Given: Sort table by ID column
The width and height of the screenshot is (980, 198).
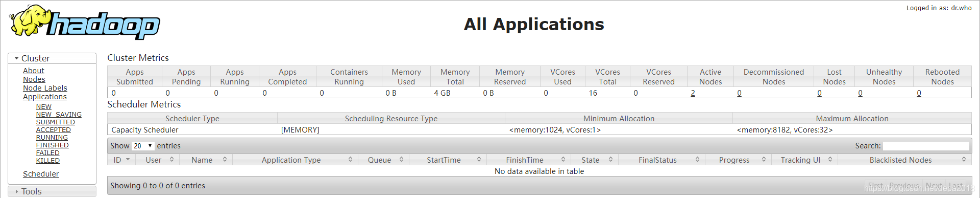Looking at the screenshot, I should [x=121, y=160].
